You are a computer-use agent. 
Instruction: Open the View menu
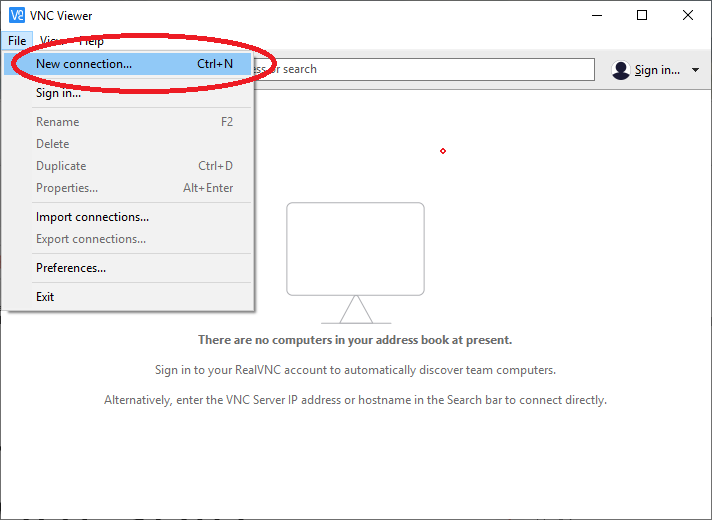point(52,41)
